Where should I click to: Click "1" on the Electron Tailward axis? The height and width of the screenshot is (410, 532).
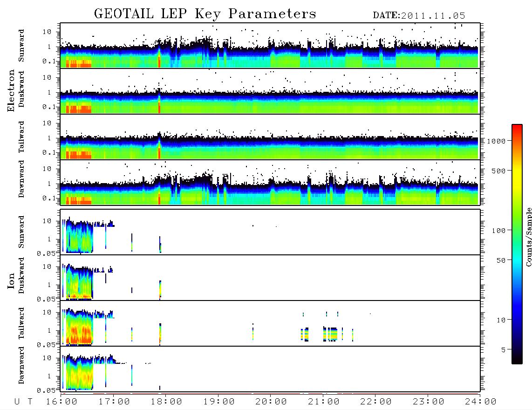click(49, 138)
